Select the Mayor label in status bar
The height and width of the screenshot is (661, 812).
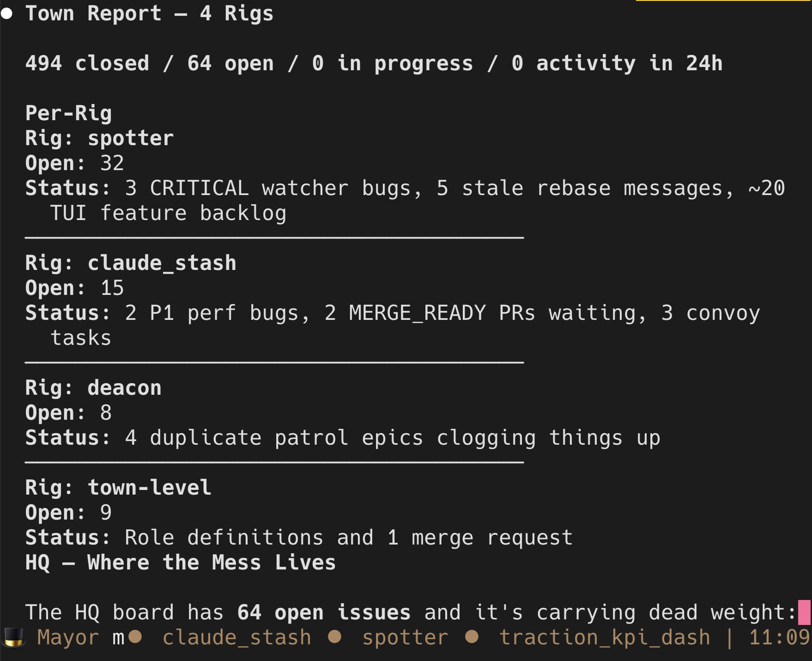pyautogui.click(x=68, y=637)
